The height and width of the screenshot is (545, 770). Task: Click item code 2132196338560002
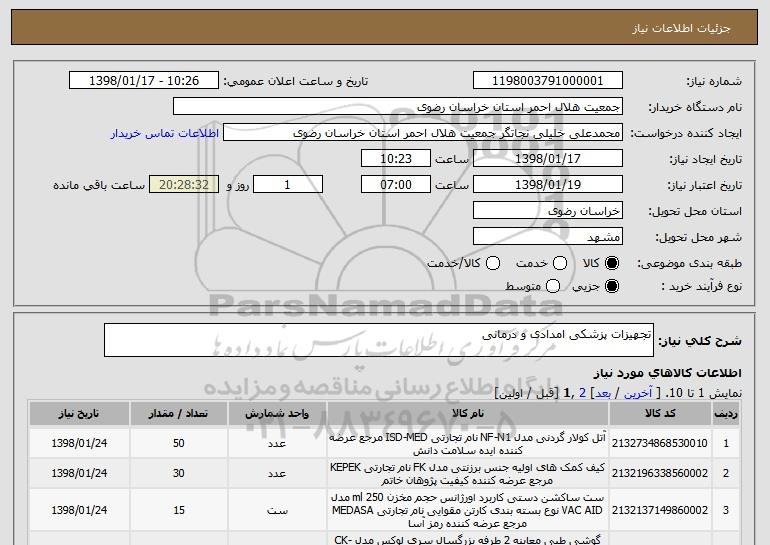(x=660, y=473)
